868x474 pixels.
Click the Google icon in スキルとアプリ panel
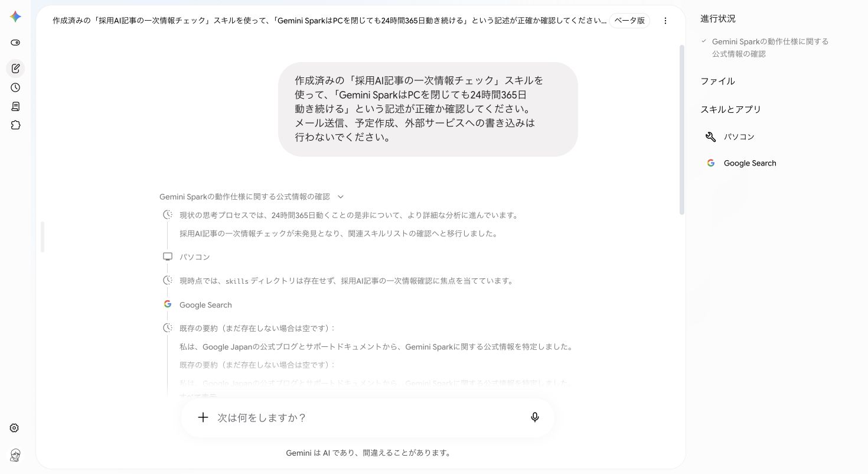[x=711, y=163]
